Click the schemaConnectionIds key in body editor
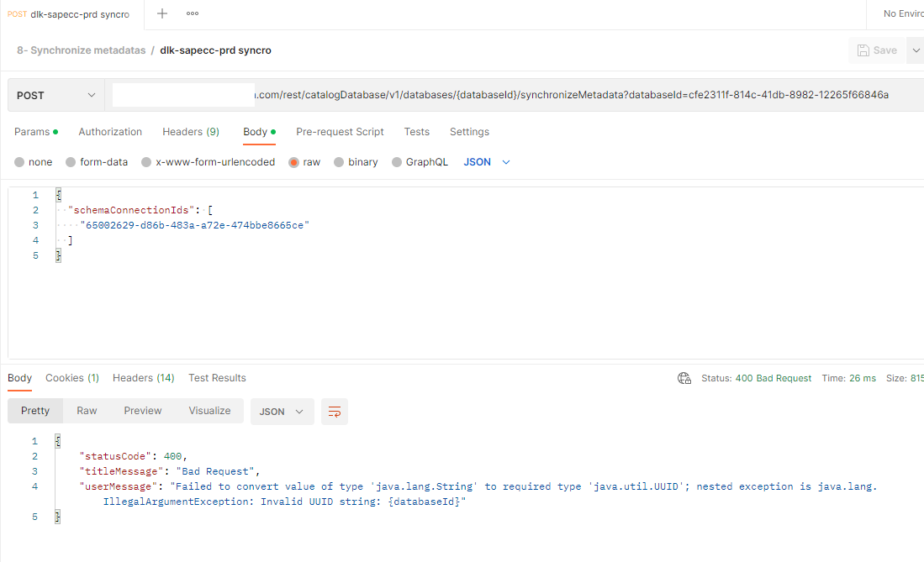Screen dimensions: 924x562 coord(131,210)
